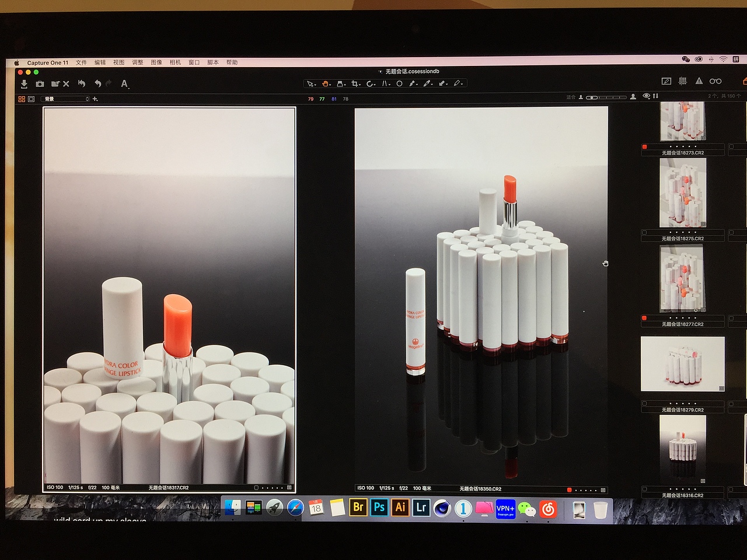The image size is (747, 560).
Task: Select the annotations pencil tool
Action: [458, 83]
